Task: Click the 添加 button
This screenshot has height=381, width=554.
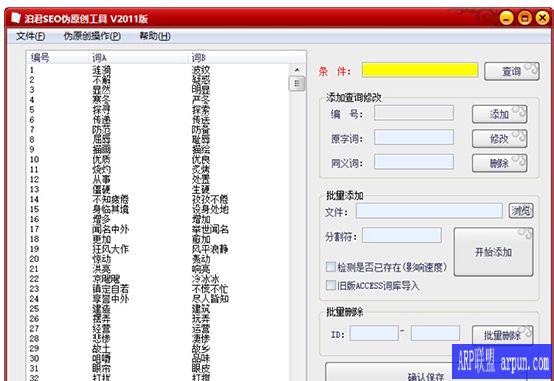Action: 499,114
